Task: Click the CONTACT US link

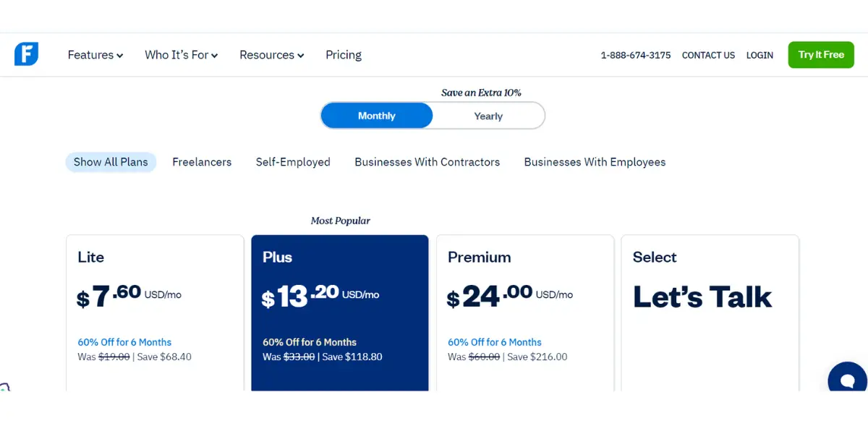Action: tap(708, 55)
